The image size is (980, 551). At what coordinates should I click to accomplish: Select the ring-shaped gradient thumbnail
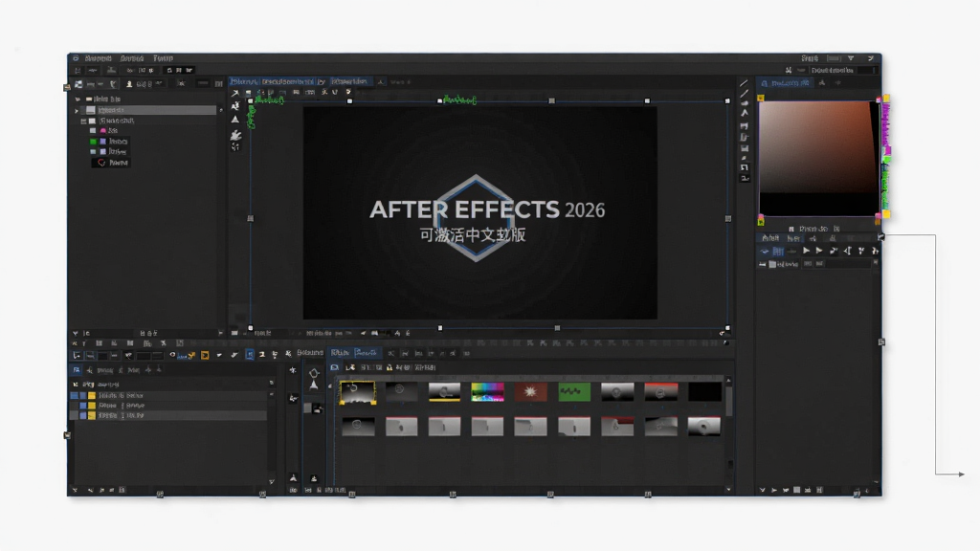pyautogui.click(x=704, y=427)
